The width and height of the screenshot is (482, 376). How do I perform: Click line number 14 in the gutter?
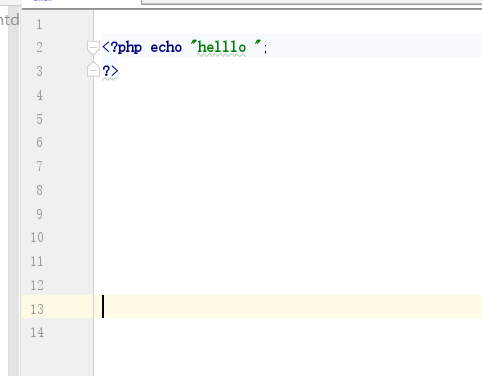[37, 332]
